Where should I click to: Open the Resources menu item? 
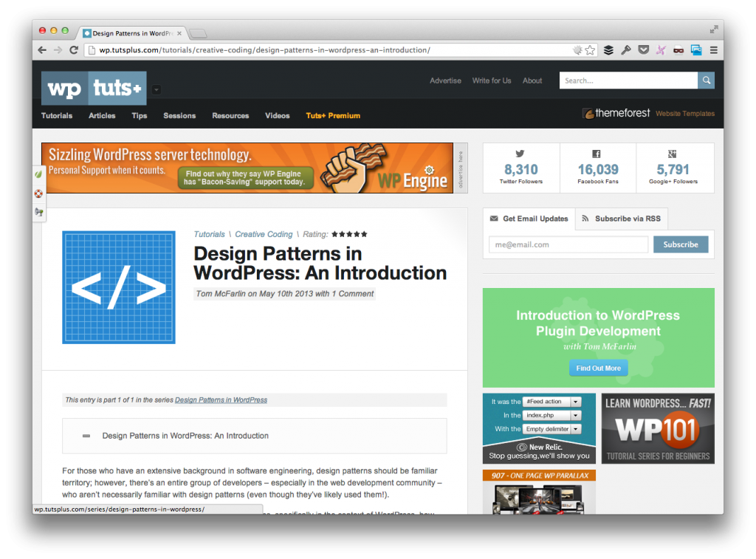tap(230, 116)
